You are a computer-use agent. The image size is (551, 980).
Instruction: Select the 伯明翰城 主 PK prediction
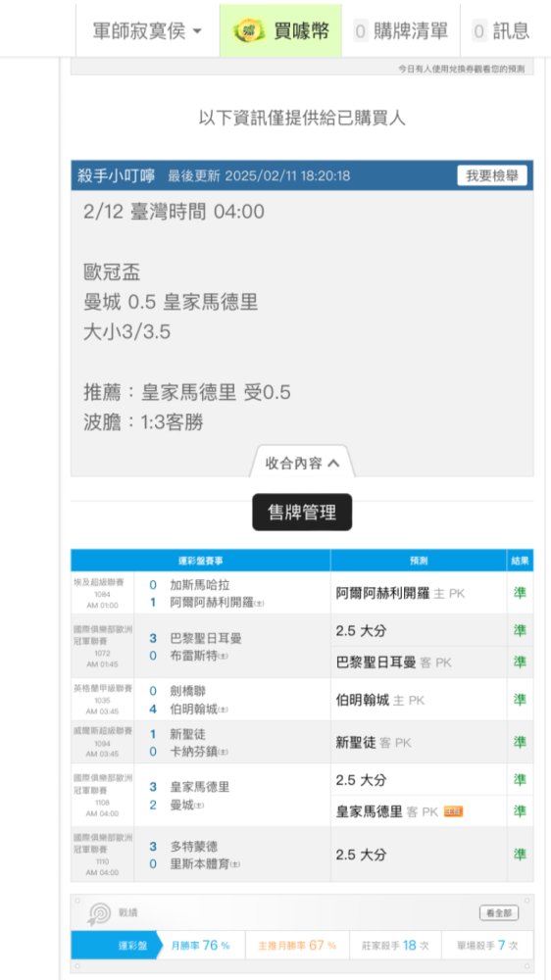(379, 700)
